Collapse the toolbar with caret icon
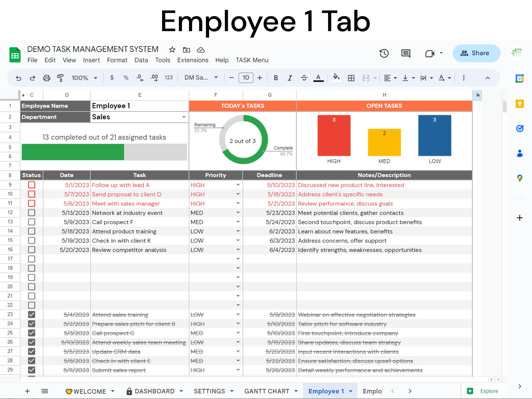Screen dimensions: 532x399 point(487,78)
